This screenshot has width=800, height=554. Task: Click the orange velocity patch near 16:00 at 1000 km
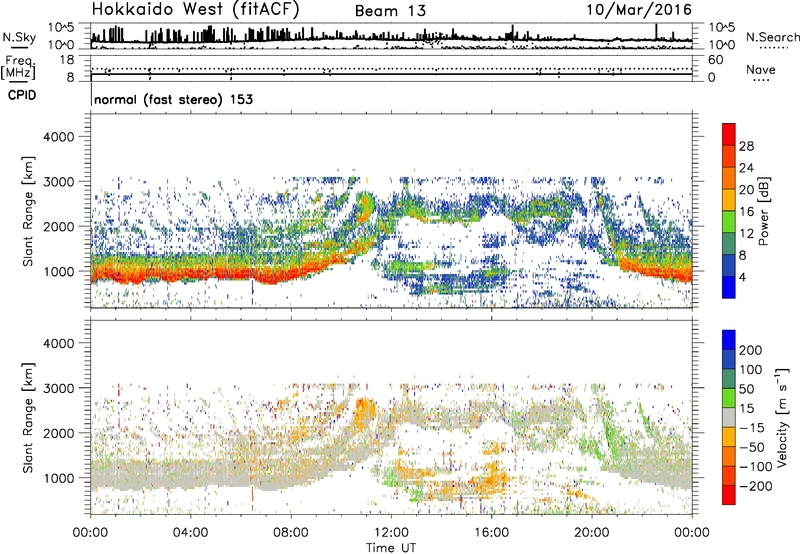(x=491, y=479)
